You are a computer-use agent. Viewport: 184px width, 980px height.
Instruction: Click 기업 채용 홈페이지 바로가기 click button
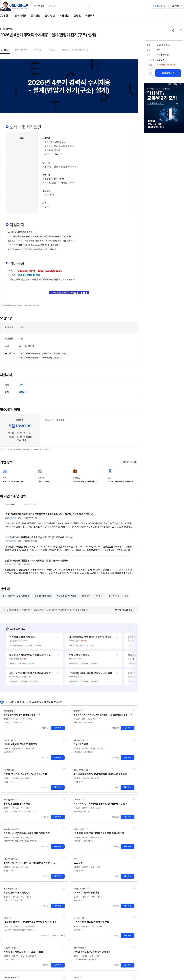(69, 293)
